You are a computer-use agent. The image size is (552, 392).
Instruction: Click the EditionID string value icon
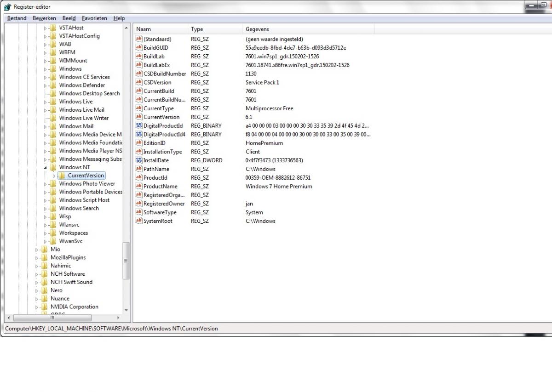point(139,143)
